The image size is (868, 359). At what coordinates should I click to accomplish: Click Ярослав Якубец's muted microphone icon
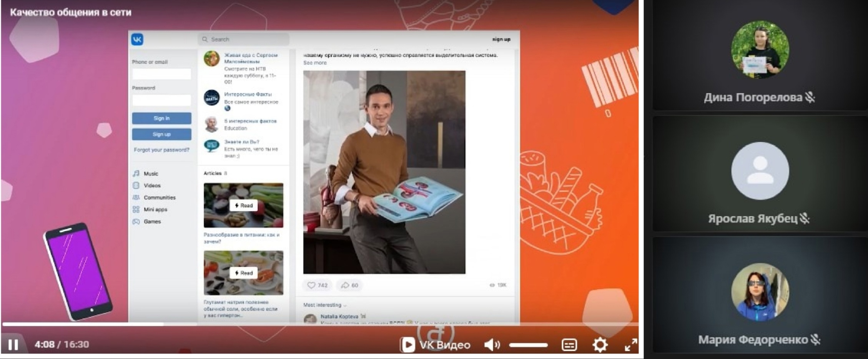pos(805,218)
